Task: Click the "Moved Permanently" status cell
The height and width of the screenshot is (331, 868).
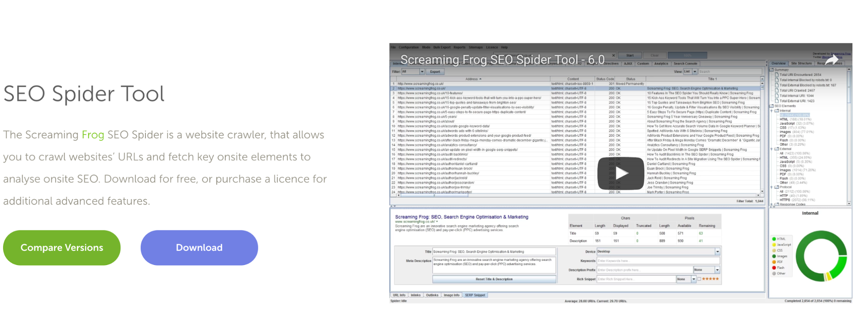Action: pyautogui.click(x=630, y=84)
